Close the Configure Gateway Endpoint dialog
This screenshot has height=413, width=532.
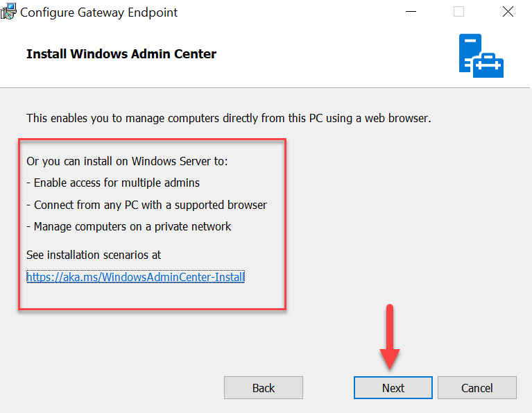[508, 12]
